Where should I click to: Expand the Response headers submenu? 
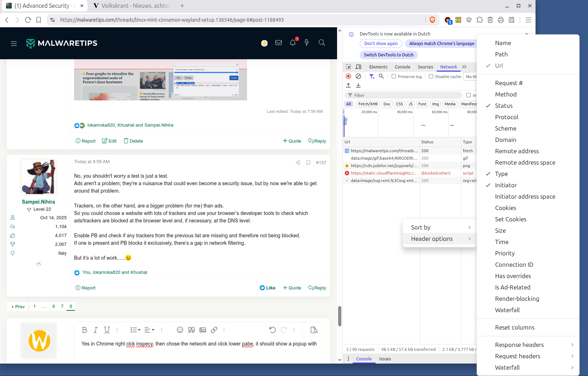[528, 345]
